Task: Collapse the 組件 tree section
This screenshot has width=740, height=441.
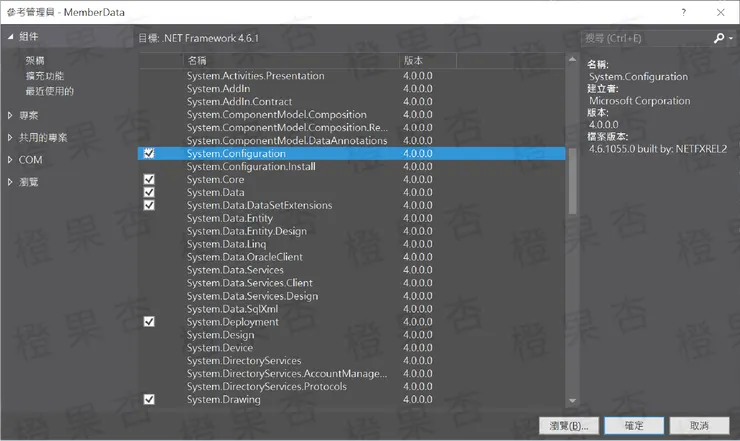Action: click(10, 36)
